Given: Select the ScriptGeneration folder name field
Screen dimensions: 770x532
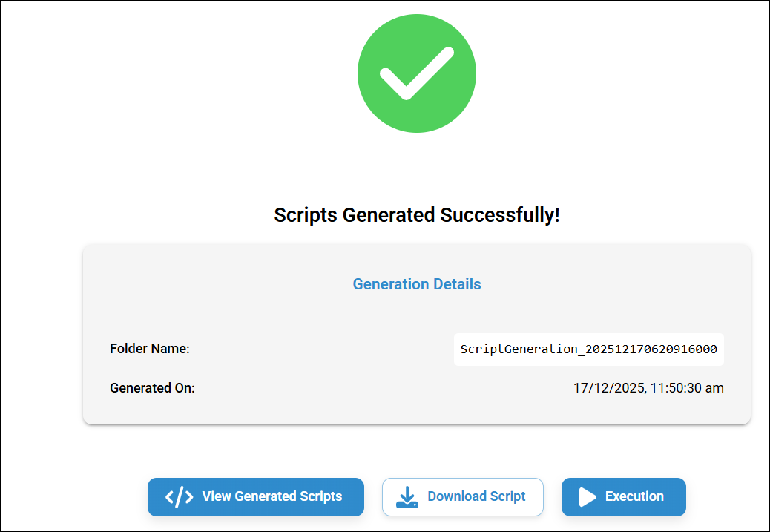Looking at the screenshot, I should click(588, 349).
